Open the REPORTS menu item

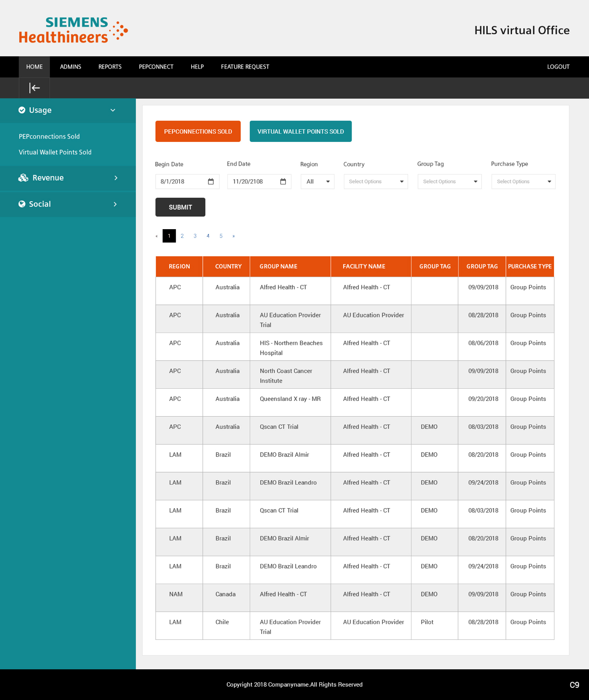[x=110, y=67]
